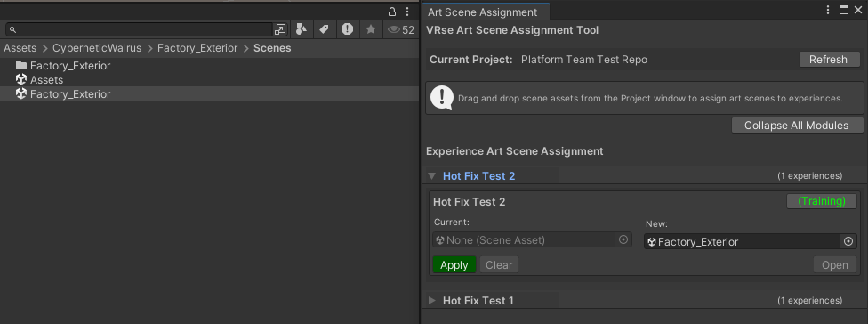The image size is (868, 324).
Task: Click the scene icon inside the Current field
Action: click(x=440, y=239)
